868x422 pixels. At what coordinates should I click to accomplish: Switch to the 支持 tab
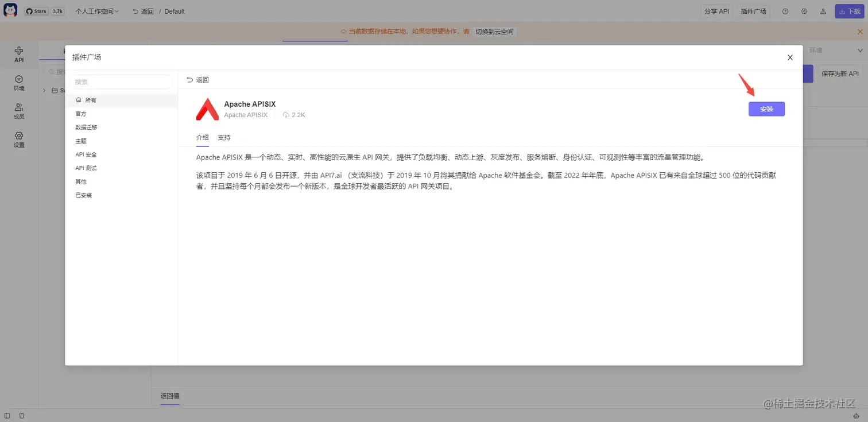[224, 138]
